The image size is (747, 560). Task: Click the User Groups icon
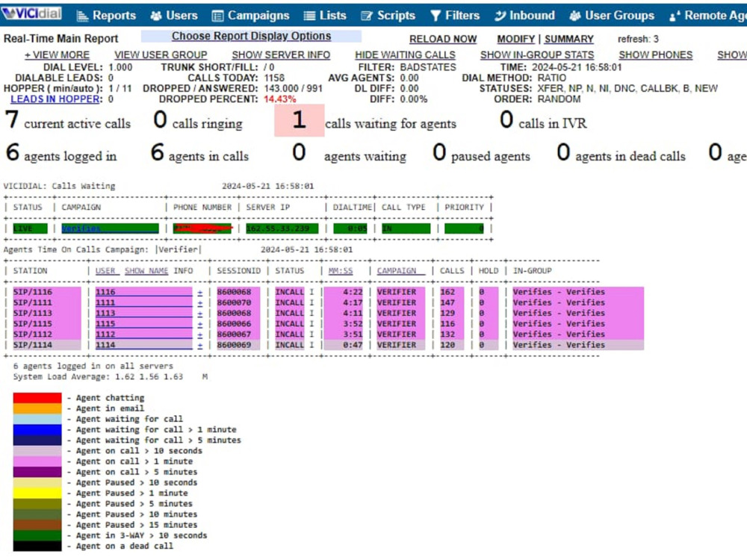point(575,16)
